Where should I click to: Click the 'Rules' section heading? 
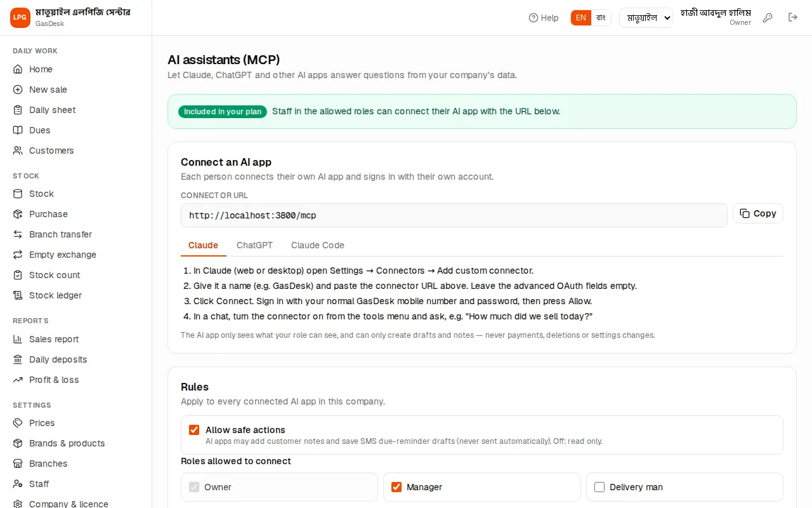tap(195, 387)
